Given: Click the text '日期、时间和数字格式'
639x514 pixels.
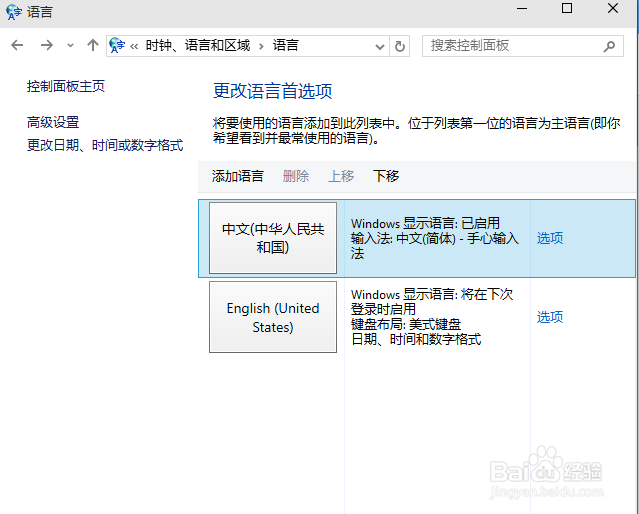Looking at the screenshot, I should coord(416,339).
